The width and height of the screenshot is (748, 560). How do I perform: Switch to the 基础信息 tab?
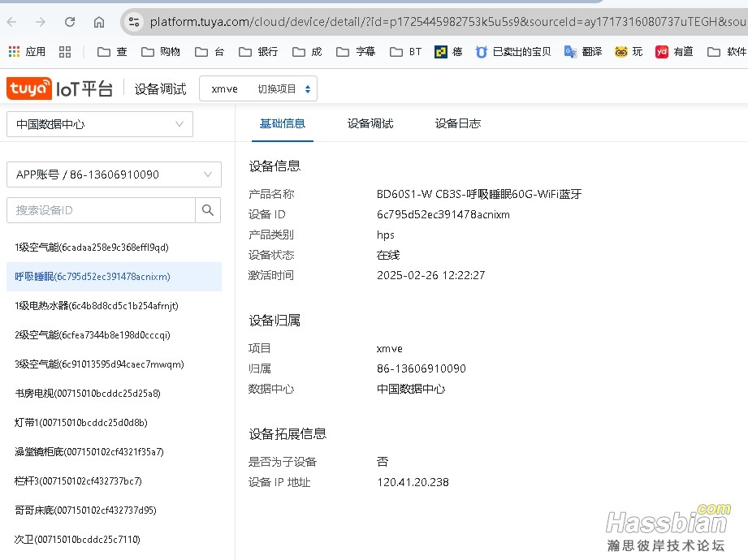(283, 124)
